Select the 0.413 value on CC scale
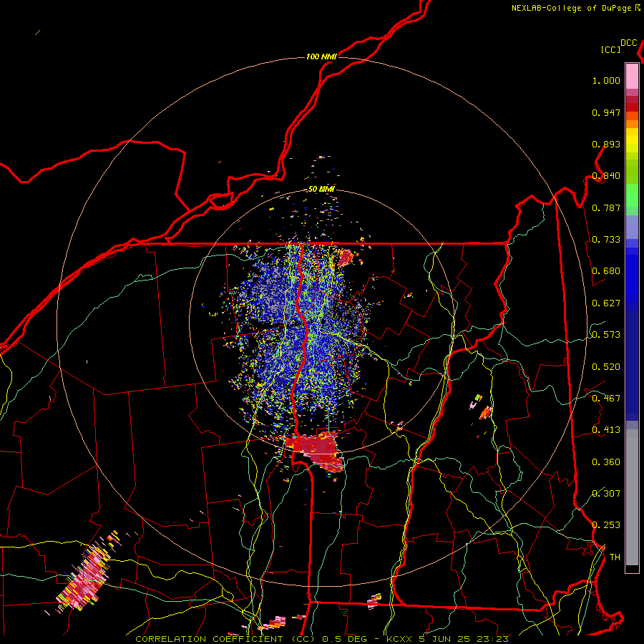 pos(606,430)
